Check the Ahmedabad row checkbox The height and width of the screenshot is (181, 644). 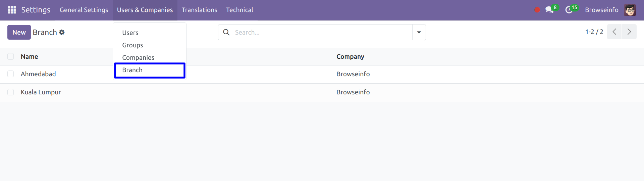click(x=11, y=74)
